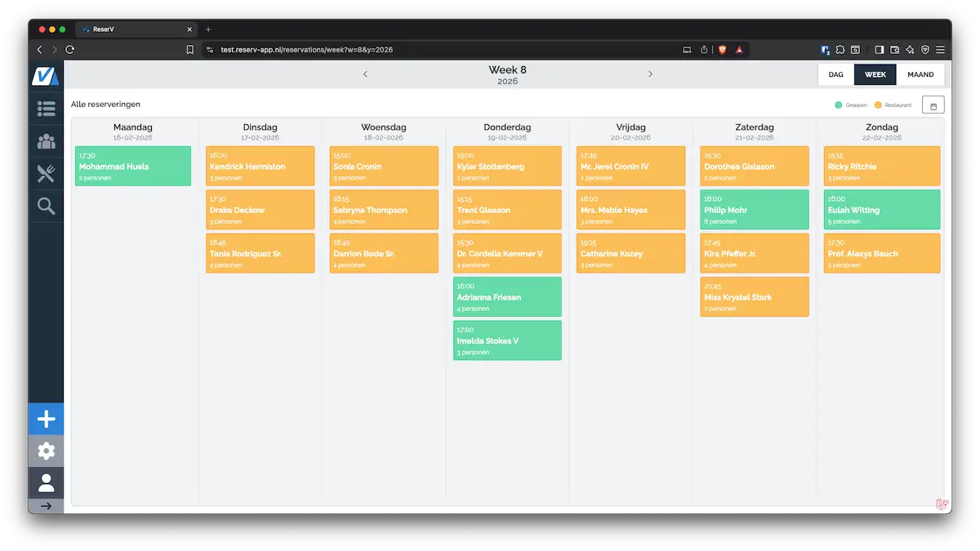Viewport: 980px width, 551px height.
Task: Open the search magnifier in sidebar
Action: pyautogui.click(x=46, y=207)
